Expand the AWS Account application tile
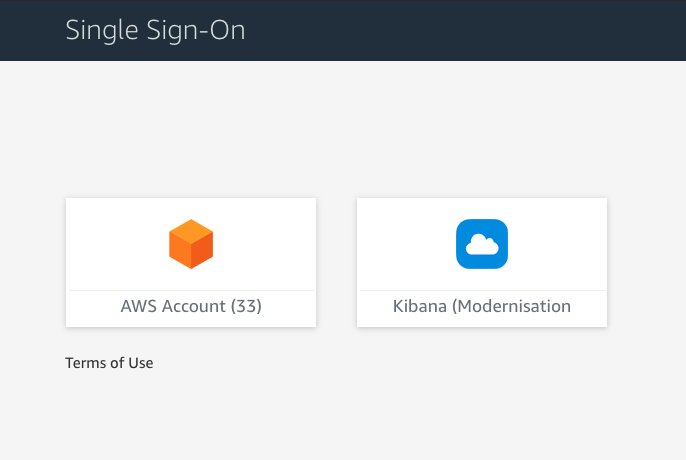 coord(191,262)
